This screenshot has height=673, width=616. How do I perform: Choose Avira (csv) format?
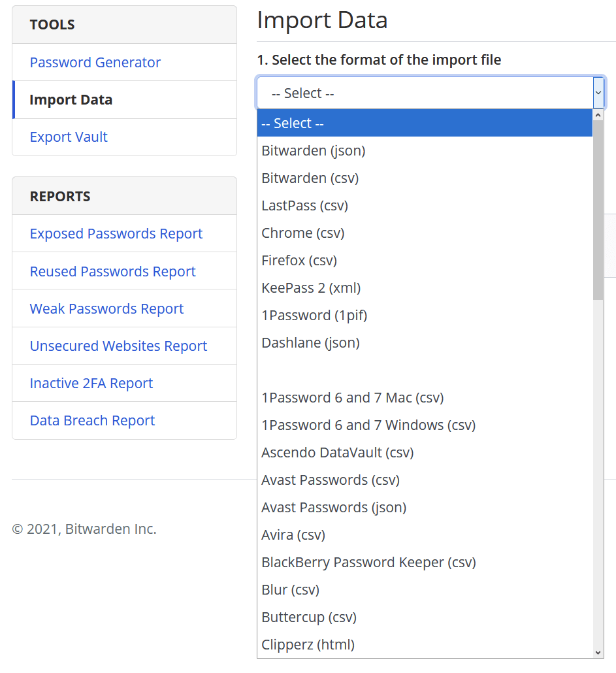pyautogui.click(x=425, y=535)
